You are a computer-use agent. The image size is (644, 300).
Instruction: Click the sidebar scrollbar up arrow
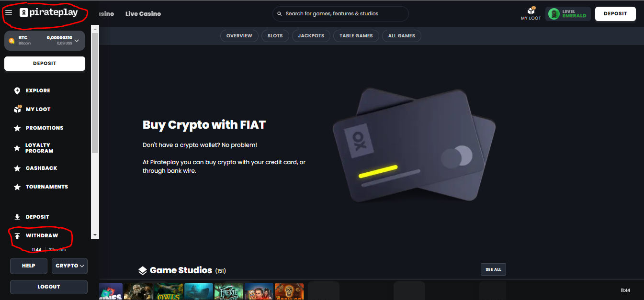click(x=95, y=29)
